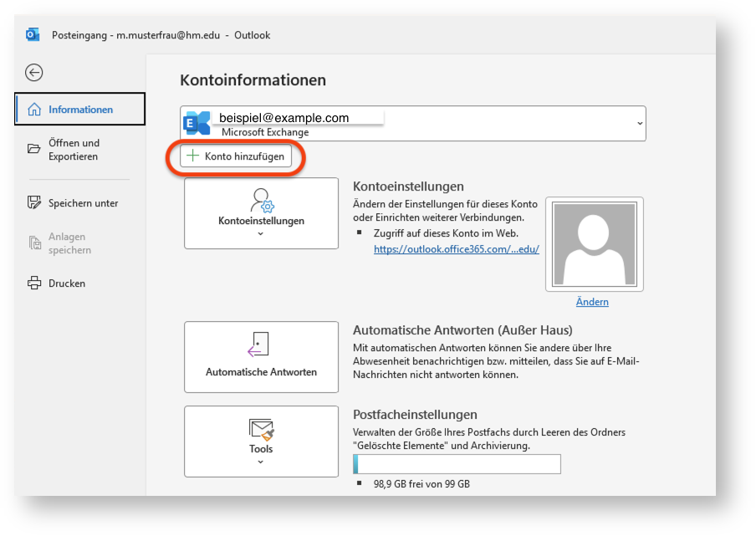Open the Drucken page
Screen dimensions: 756x536
click(x=67, y=283)
